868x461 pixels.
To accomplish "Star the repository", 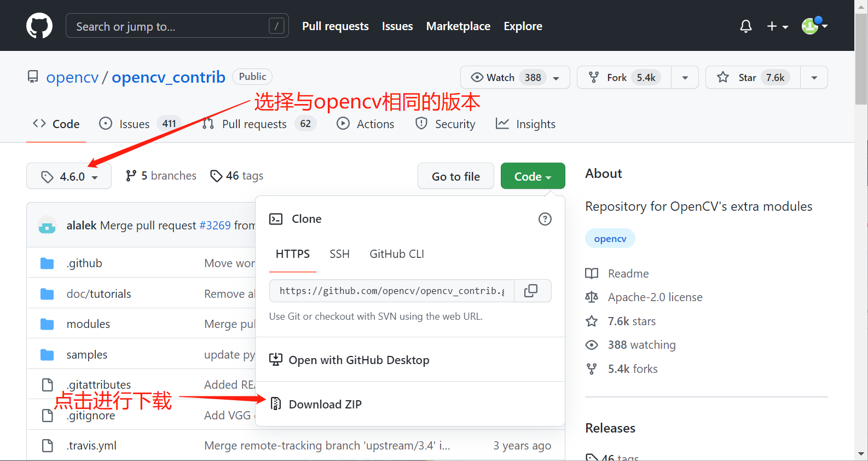I will (x=753, y=77).
